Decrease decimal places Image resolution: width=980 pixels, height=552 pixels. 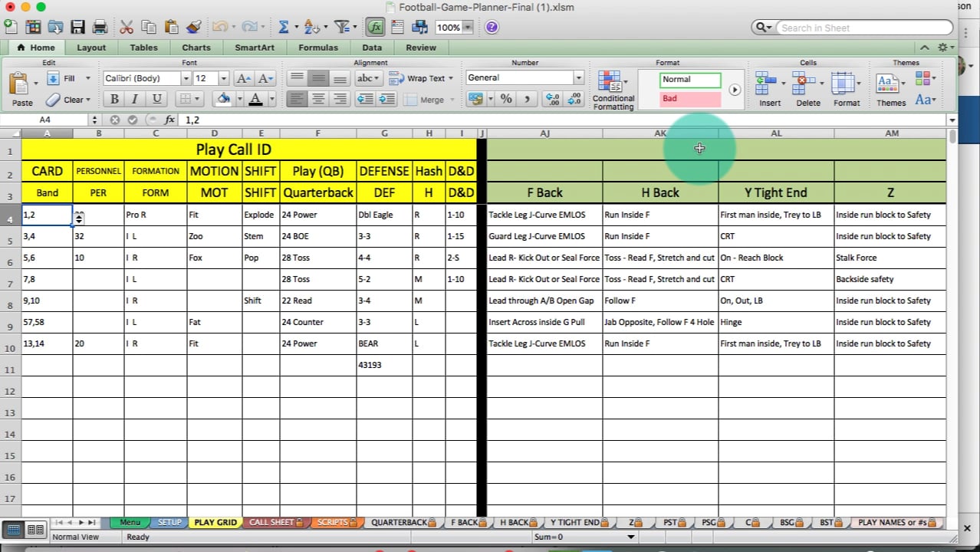[574, 99]
